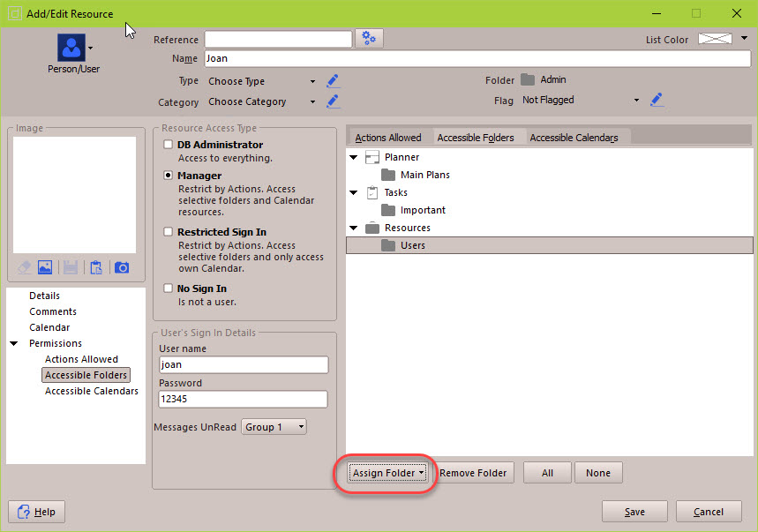Click the List Color swatch
This screenshot has height=532, width=758.
click(x=715, y=39)
